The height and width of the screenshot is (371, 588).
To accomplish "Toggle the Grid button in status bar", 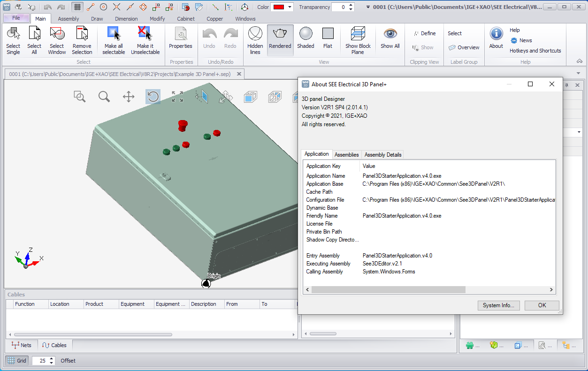I will [x=17, y=361].
